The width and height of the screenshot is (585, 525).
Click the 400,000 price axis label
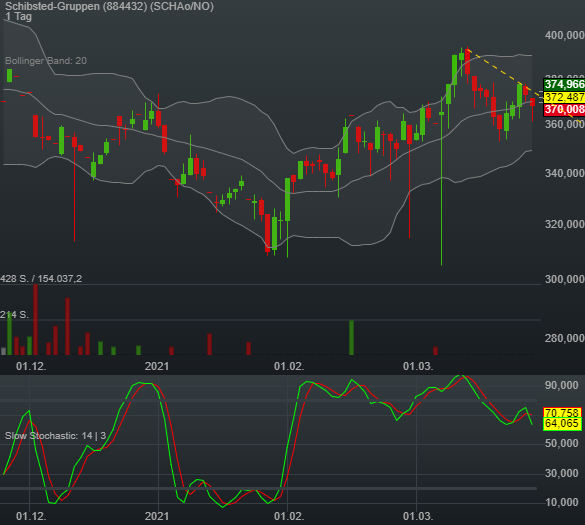coord(564,35)
